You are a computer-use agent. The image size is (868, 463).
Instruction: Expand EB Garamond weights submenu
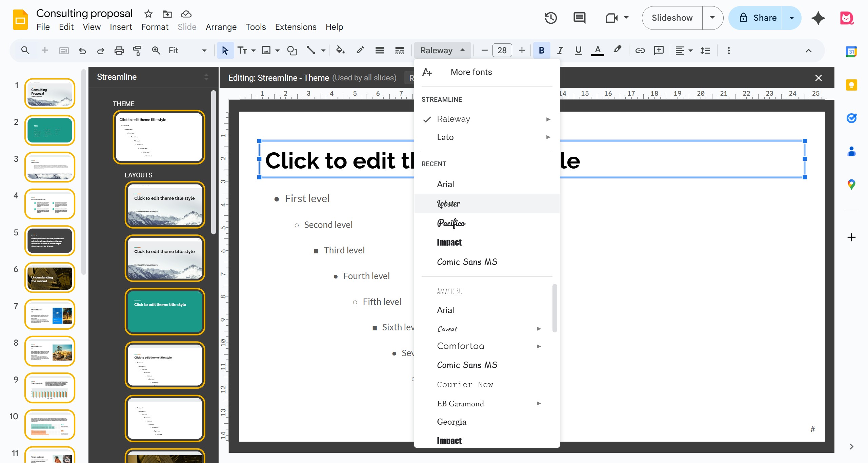tap(539, 403)
